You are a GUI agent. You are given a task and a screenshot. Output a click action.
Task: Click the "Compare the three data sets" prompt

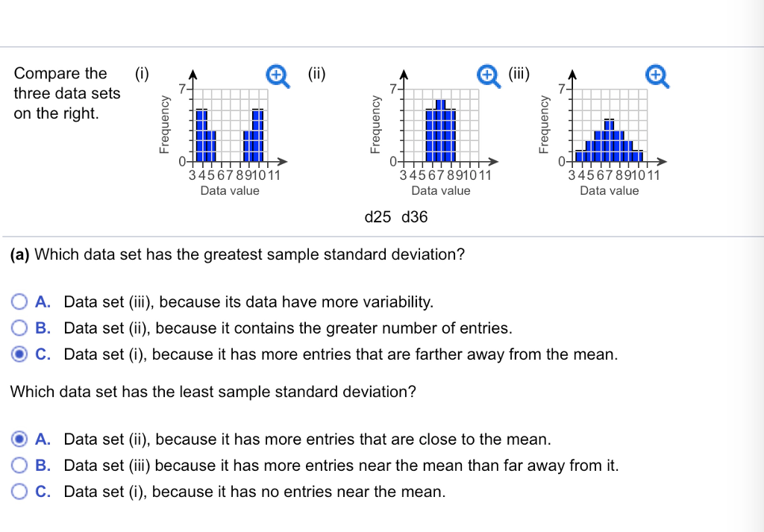(65, 93)
